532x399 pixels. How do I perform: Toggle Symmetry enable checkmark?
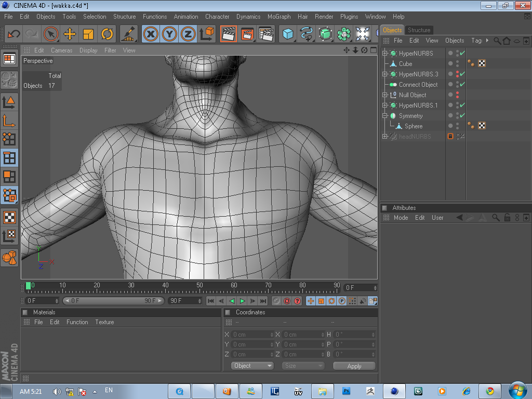[462, 115]
